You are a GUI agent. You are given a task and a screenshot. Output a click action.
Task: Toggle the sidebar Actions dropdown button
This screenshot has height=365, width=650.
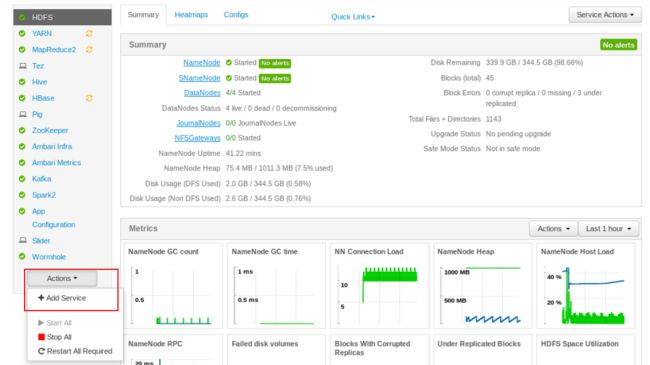[62, 278]
